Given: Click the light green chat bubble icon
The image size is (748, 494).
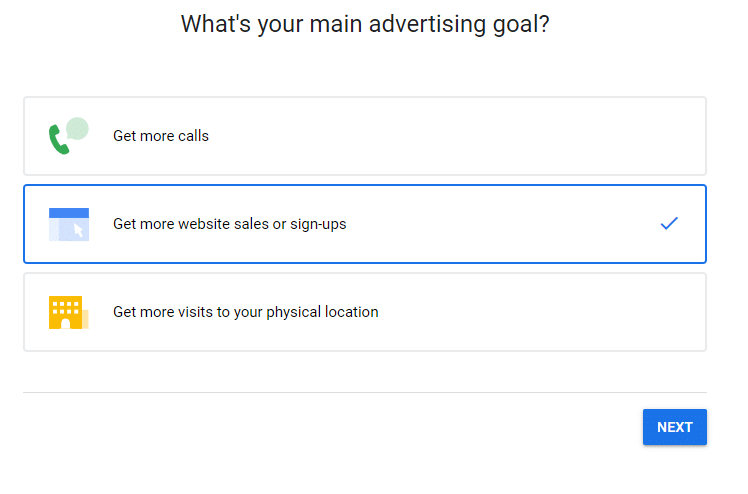Looking at the screenshot, I should click(77, 128).
